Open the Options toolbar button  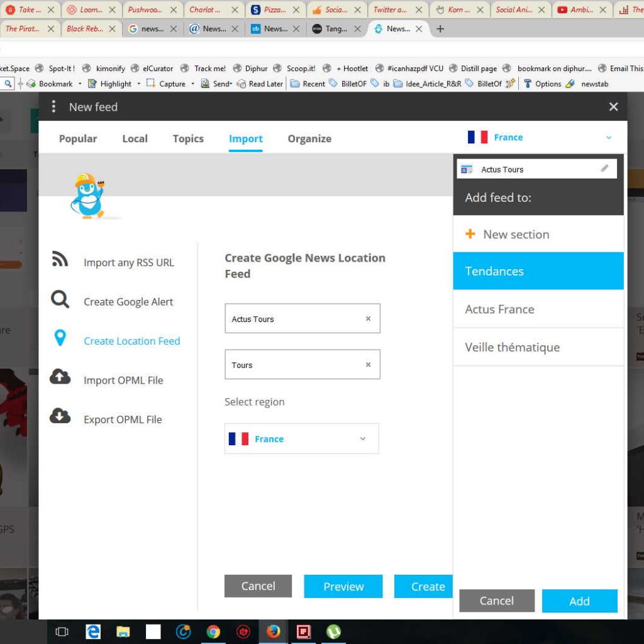tap(542, 84)
